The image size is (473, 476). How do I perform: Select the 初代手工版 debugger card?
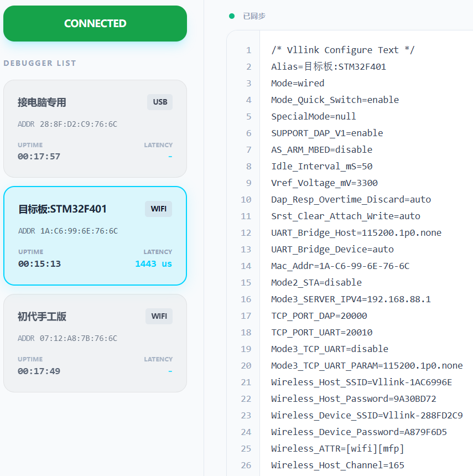(95, 343)
